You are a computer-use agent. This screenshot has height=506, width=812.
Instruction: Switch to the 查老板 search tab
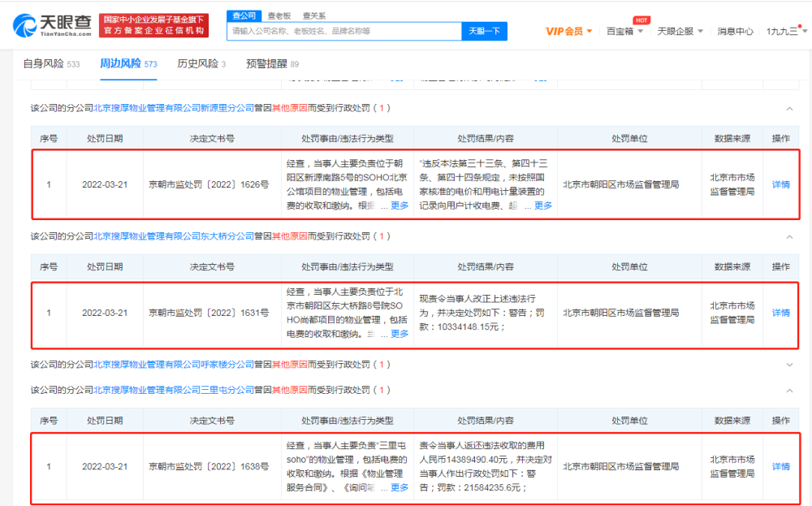coord(279,16)
